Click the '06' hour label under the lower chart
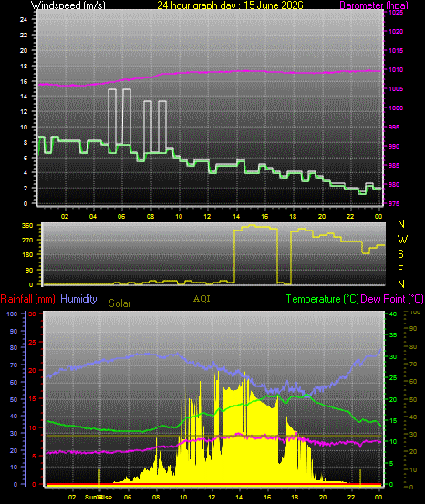This screenshot has width=425, height=504. (128, 497)
